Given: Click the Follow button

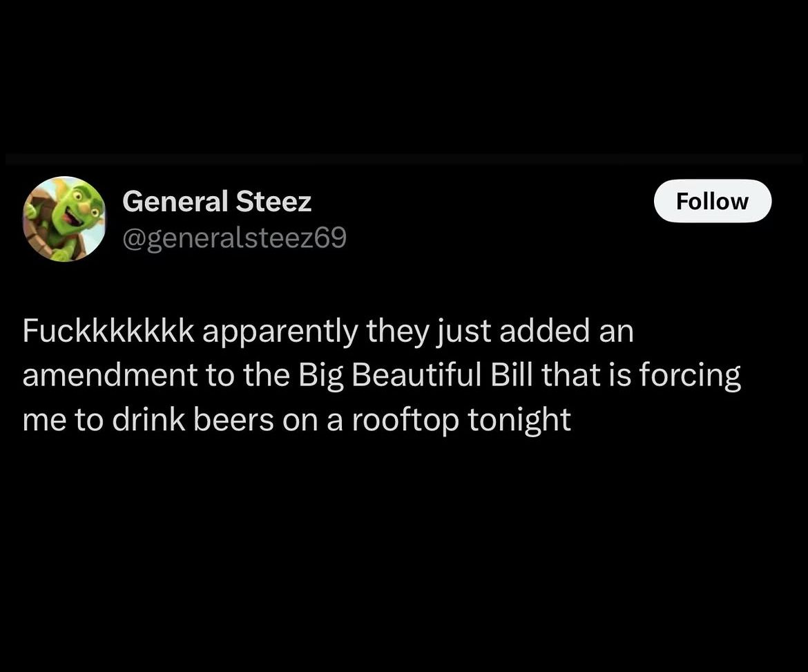Looking at the screenshot, I should tap(713, 201).
